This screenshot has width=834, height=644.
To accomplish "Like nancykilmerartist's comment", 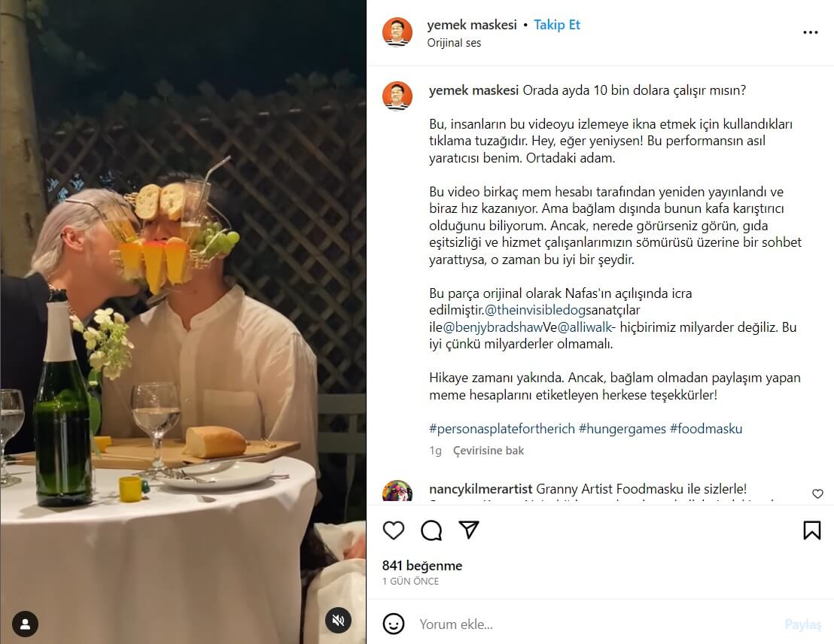I will click(x=817, y=494).
